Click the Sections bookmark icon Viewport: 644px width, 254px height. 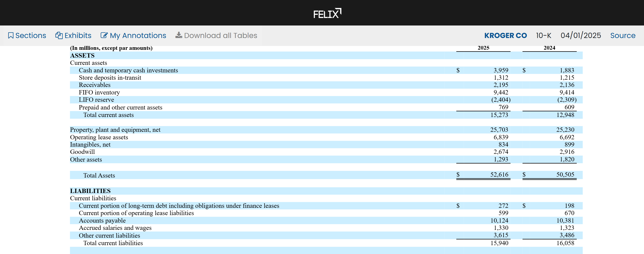coord(10,36)
